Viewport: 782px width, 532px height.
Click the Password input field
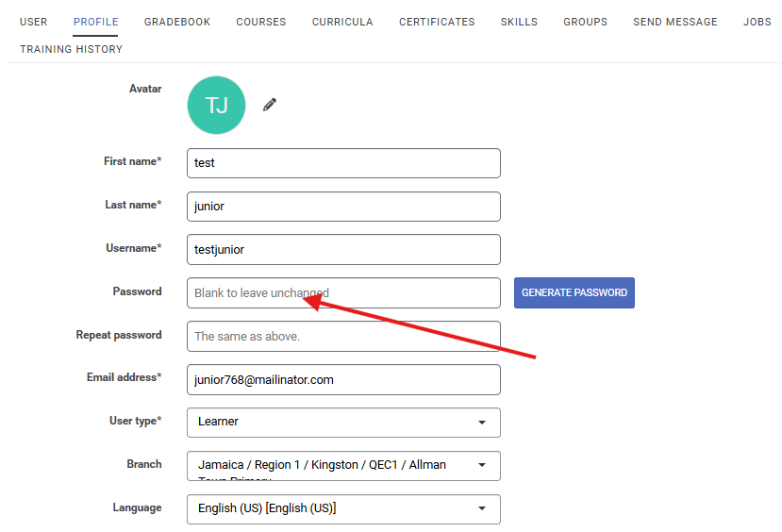(343, 293)
